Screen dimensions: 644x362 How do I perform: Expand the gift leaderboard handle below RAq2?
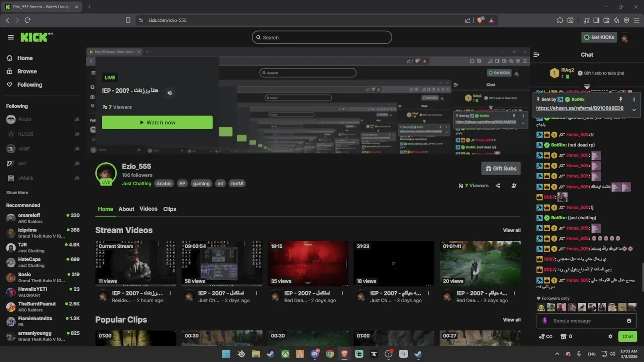coord(587,87)
